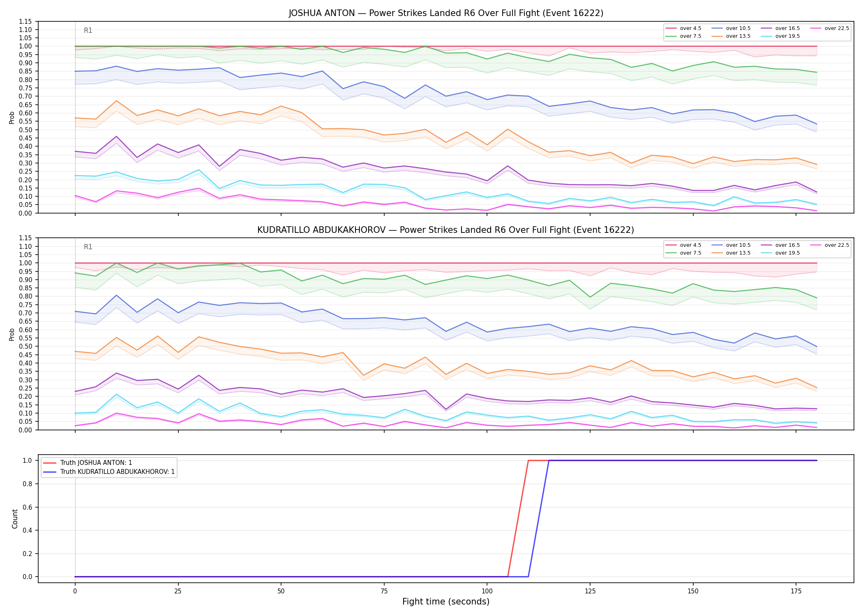Click 'over 19.5' legend entry in Abdukakhorov chart
This screenshot has height=616, width=863.
(780, 253)
